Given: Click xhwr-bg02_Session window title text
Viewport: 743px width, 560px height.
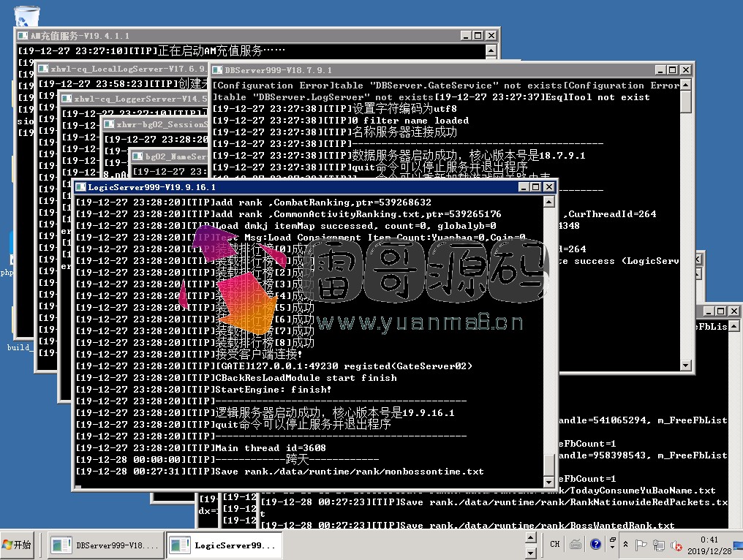Looking at the screenshot, I should click(162, 124).
